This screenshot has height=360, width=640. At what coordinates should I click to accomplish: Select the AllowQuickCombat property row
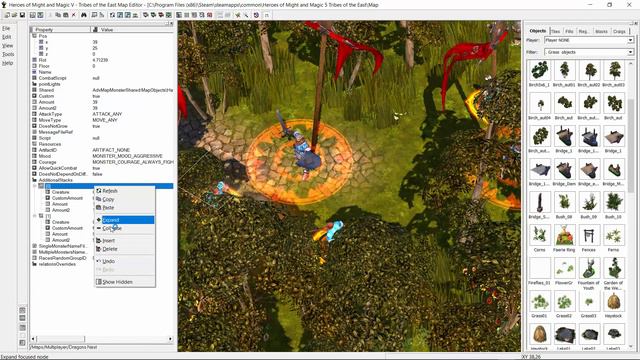[103, 168]
